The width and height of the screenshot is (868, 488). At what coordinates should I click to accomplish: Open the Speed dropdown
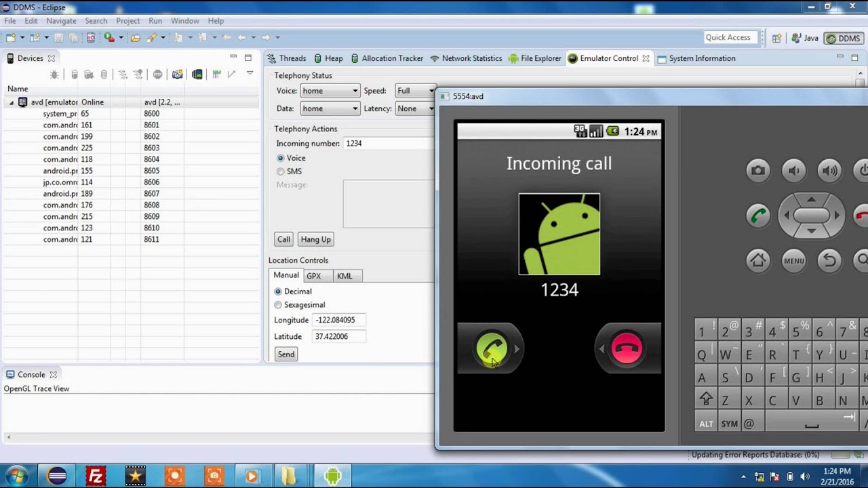pyautogui.click(x=415, y=91)
